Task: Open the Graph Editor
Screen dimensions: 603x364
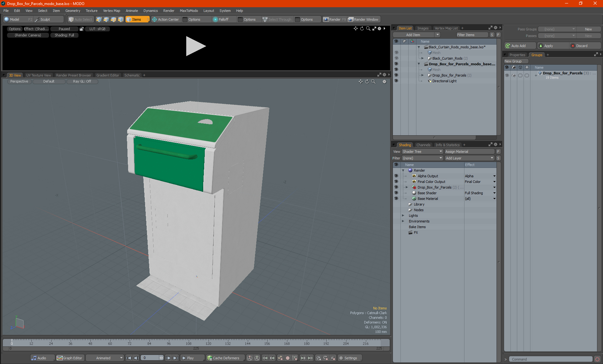Action: pos(70,358)
